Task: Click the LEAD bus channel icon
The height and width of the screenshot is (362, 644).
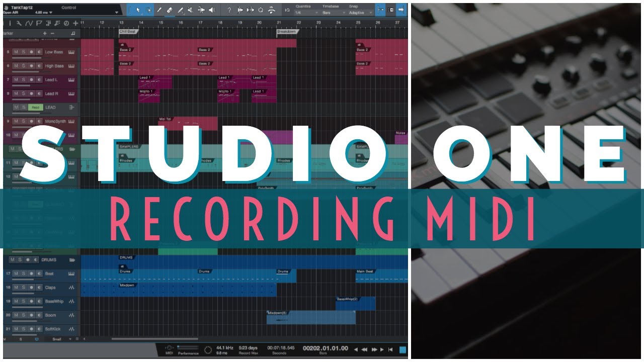Action: [x=71, y=107]
